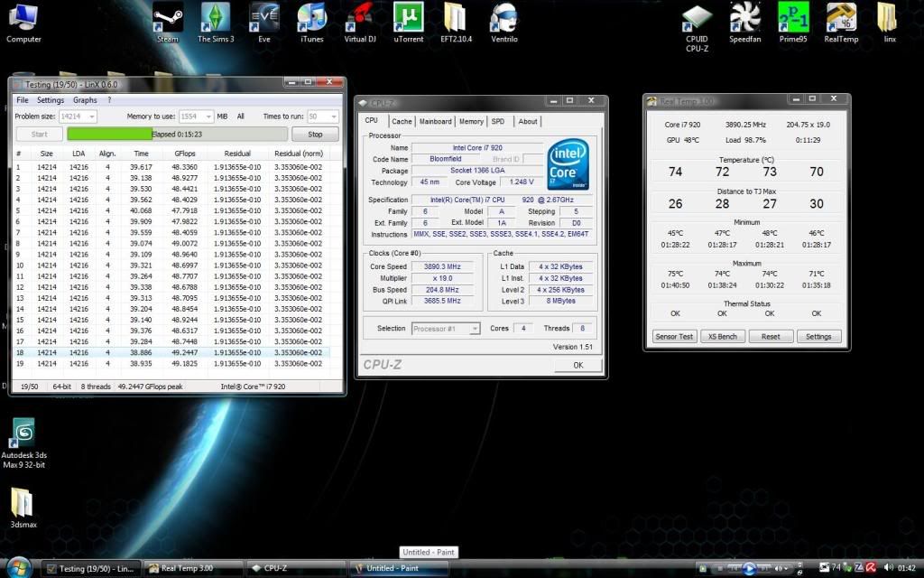This screenshot has height=578, width=924.
Task: Open the Steam desktop shortcut
Action: click(x=167, y=18)
